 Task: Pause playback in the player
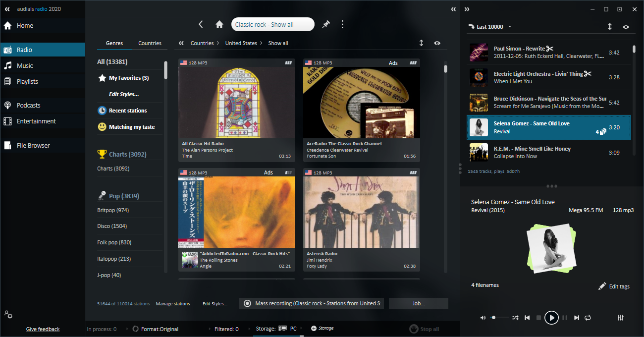(x=564, y=318)
